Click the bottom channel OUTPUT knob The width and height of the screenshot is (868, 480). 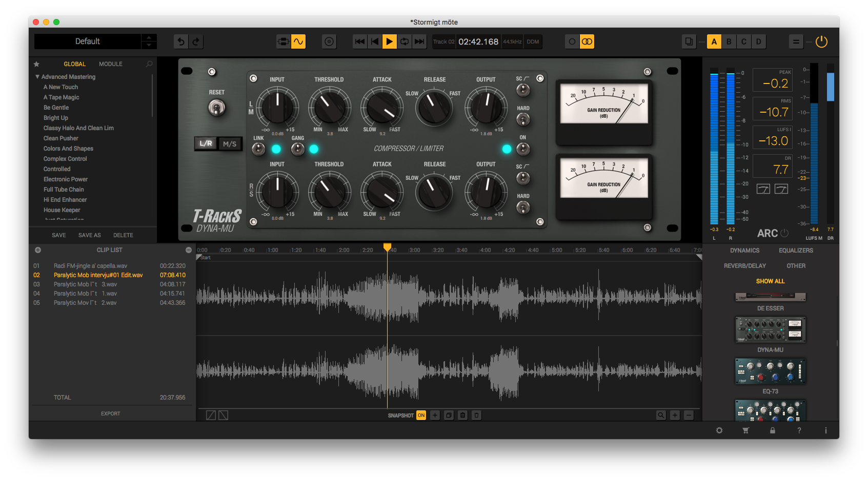click(486, 191)
